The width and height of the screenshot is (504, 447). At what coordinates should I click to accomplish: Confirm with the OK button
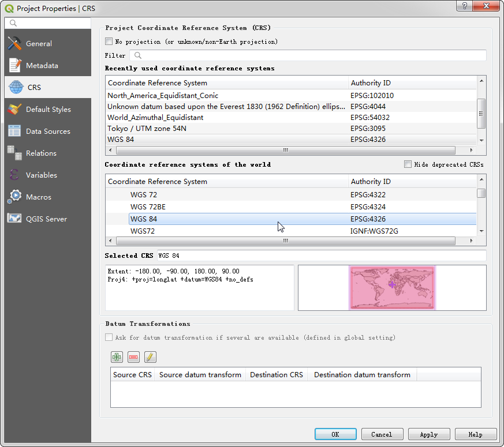335,434
